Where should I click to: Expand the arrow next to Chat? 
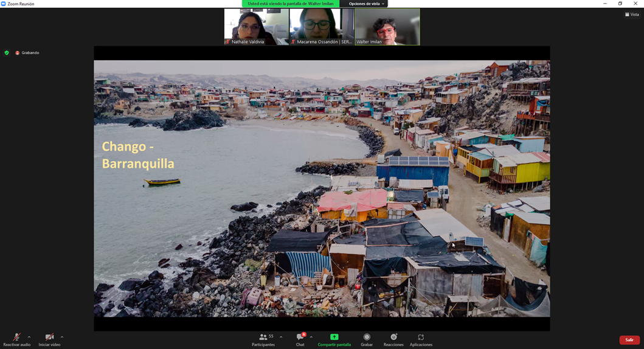311,337
